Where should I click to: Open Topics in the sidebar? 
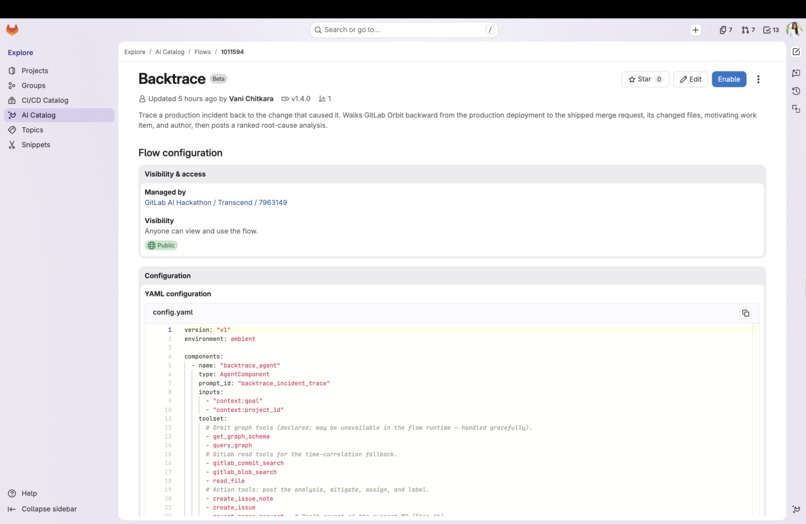coord(59,130)
